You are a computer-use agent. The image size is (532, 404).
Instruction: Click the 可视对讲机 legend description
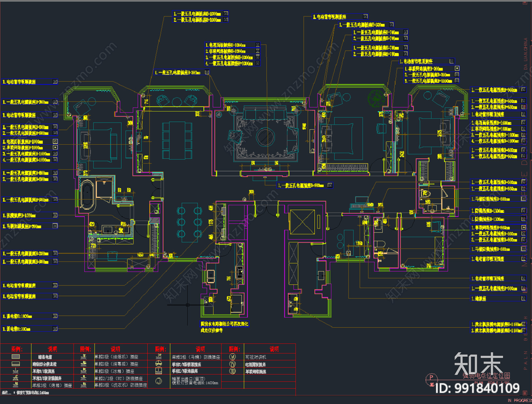(256, 357)
